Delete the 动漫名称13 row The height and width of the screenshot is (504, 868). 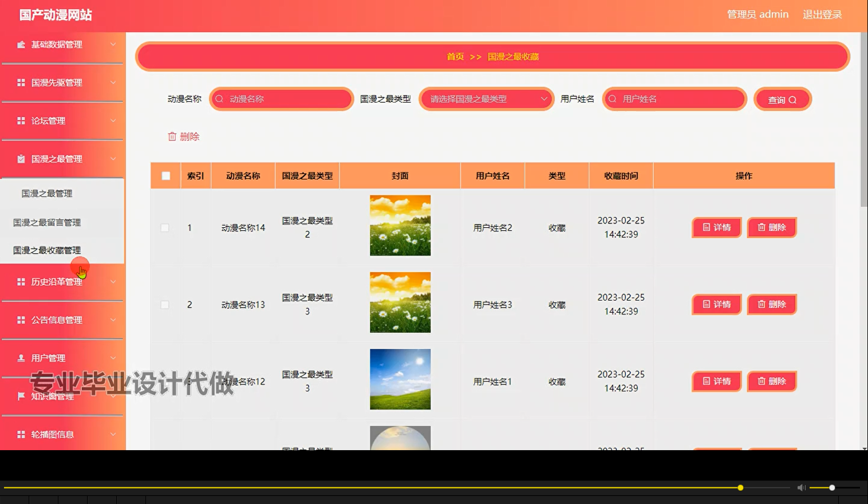(772, 304)
